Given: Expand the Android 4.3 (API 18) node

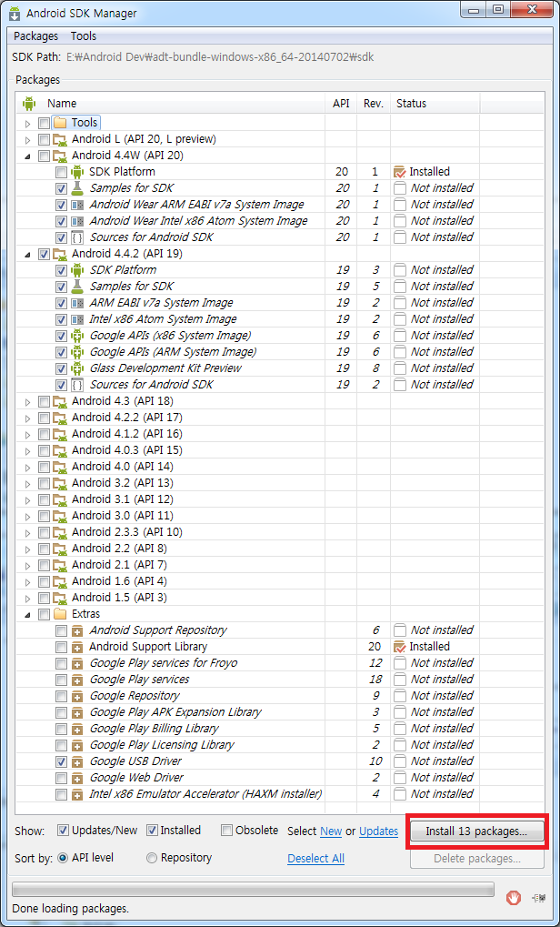Looking at the screenshot, I should tap(27, 402).
